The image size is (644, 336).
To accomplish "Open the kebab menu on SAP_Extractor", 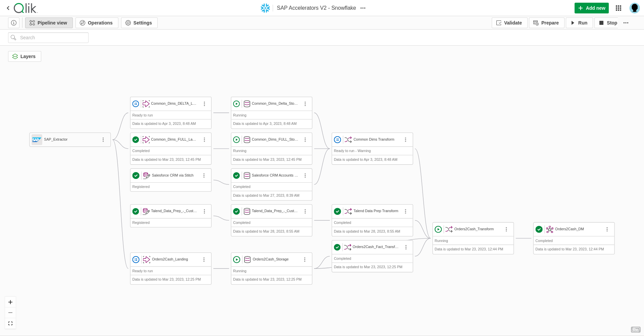I will (103, 139).
